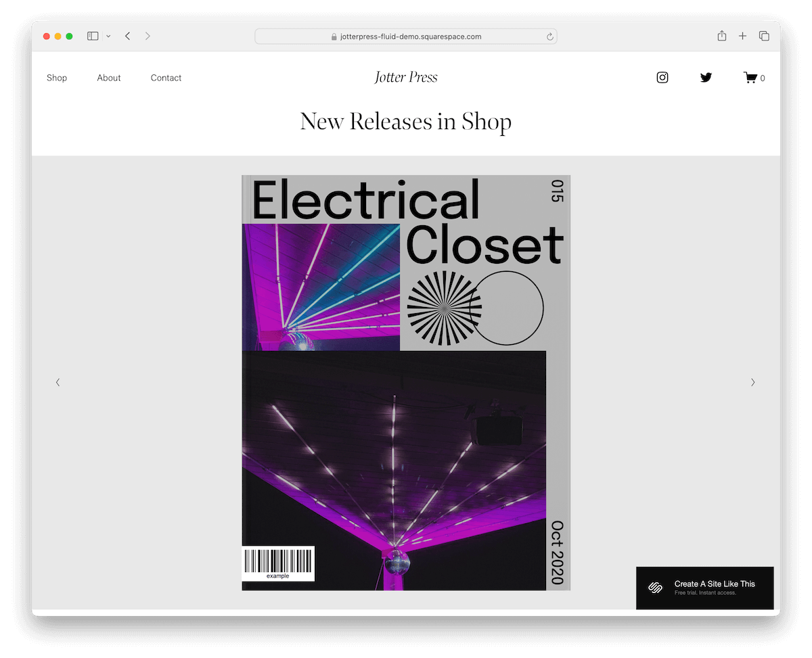Click the tab overview icon
This screenshot has width=812, height=658.
point(764,36)
